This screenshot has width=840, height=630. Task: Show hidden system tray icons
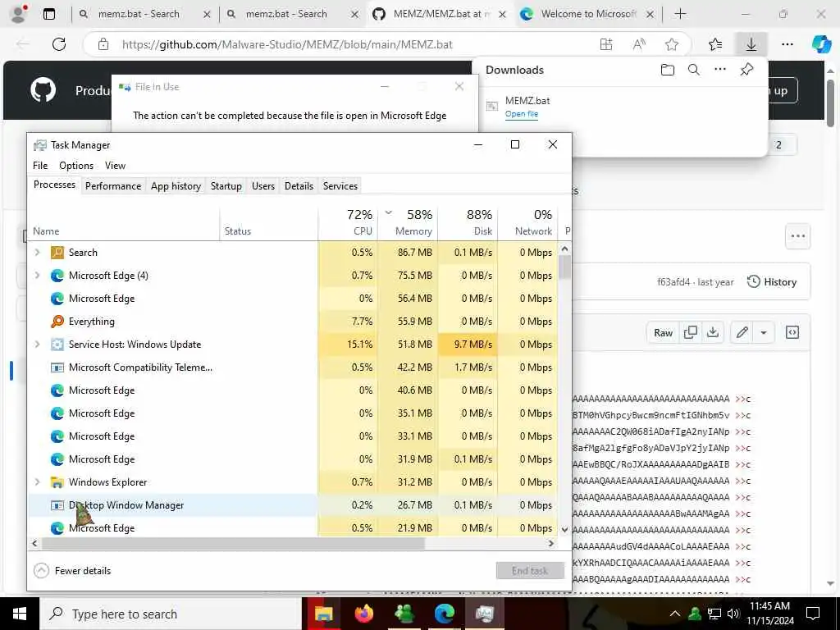pos(675,614)
